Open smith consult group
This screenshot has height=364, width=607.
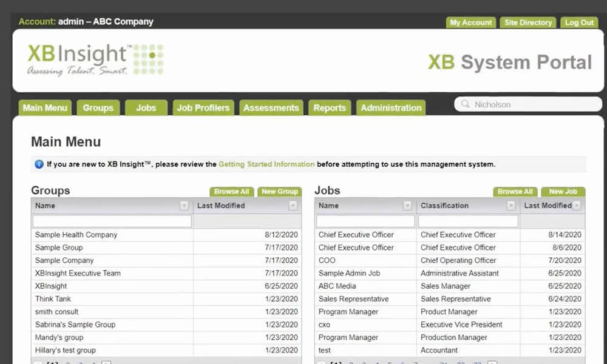pyautogui.click(x=56, y=311)
